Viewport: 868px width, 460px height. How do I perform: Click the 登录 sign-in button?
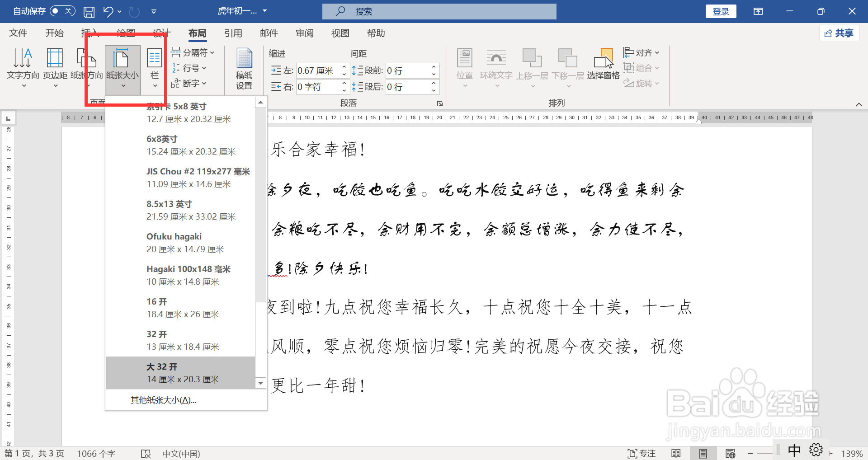721,11
